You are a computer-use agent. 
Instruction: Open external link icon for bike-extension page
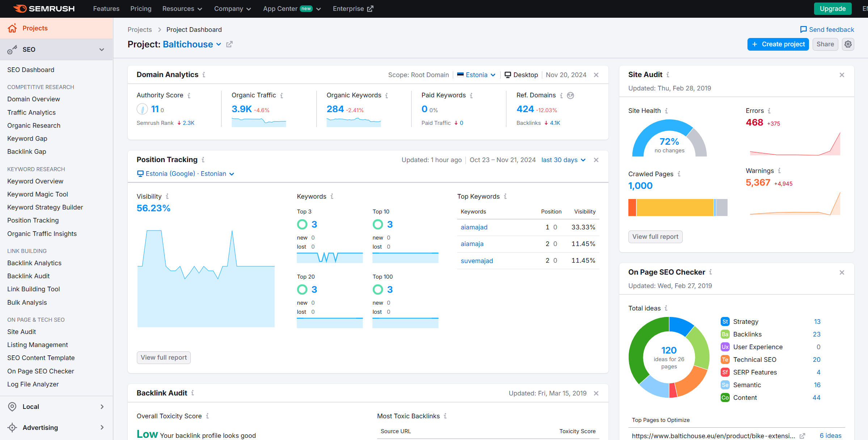[802, 436]
